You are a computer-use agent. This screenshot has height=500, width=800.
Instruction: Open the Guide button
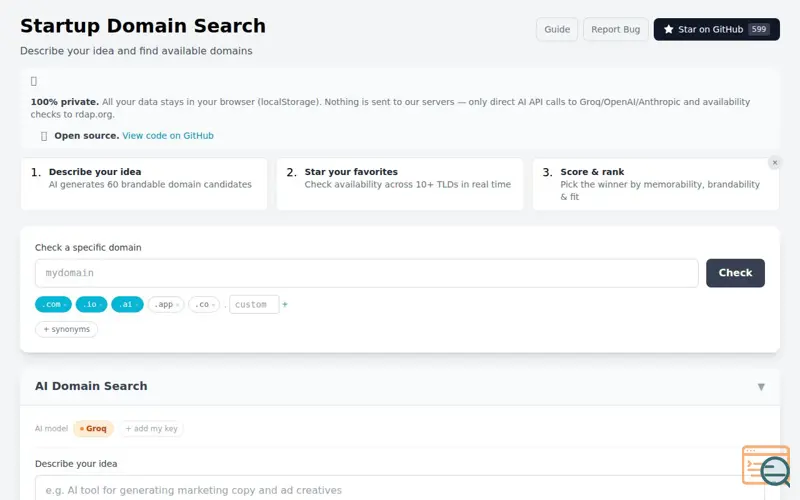click(557, 30)
